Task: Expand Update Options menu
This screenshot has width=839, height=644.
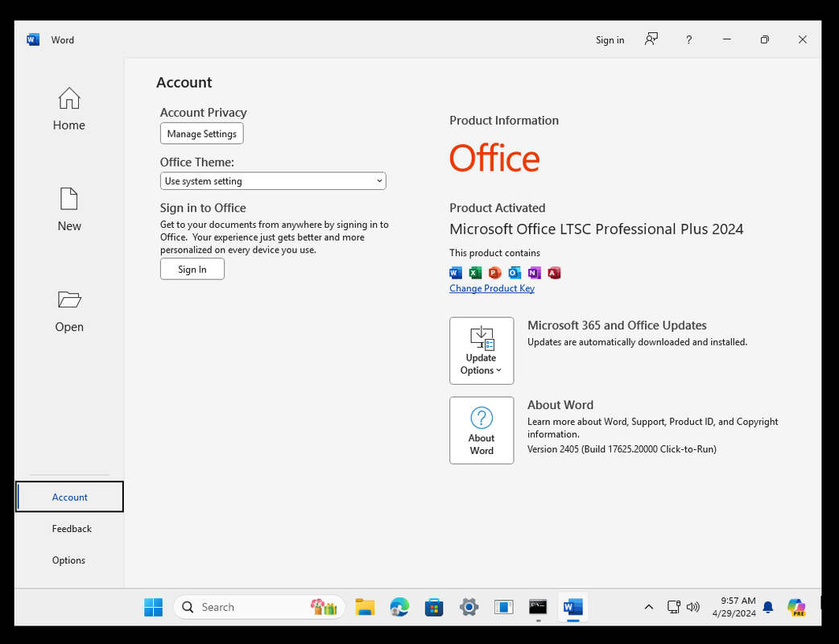Action: (481, 350)
